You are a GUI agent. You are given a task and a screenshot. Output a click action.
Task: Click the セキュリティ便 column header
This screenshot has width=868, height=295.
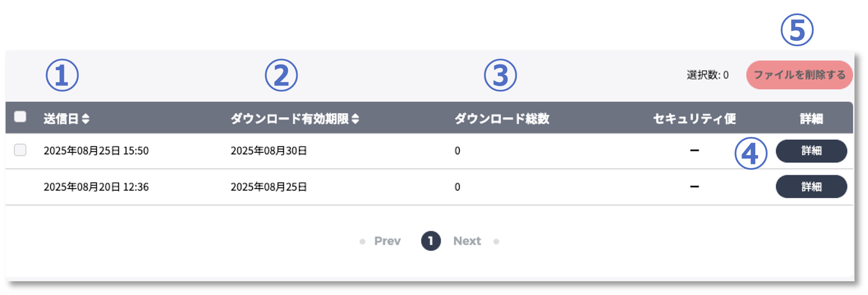pyautogui.click(x=694, y=119)
